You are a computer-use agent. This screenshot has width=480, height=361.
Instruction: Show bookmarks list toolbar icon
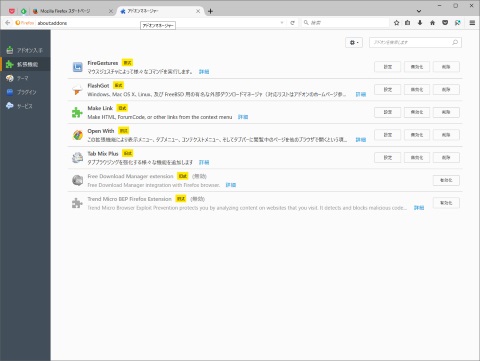point(408,23)
